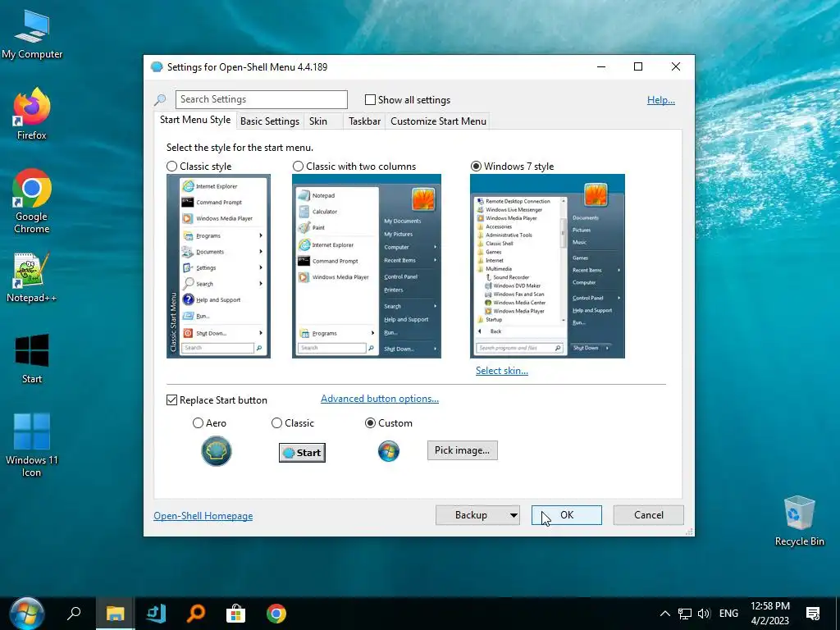Open taskbar search magnifier

pos(74,614)
